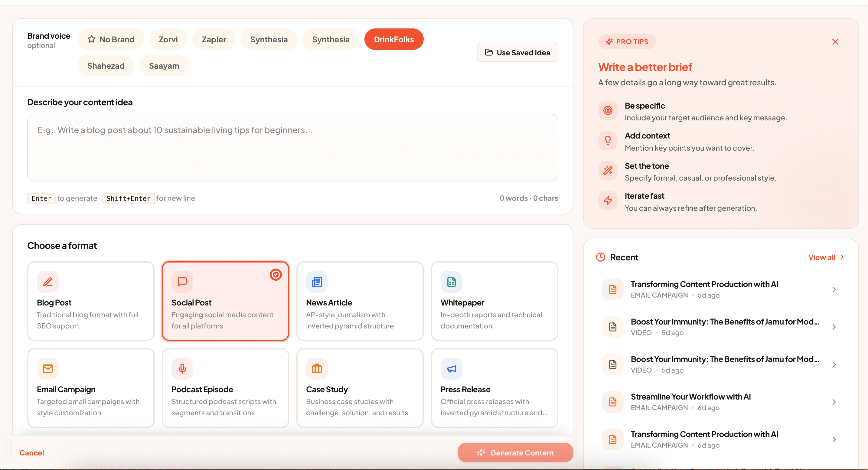Choose the Press Release format card
The image size is (868, 470).
click(494, 388)
